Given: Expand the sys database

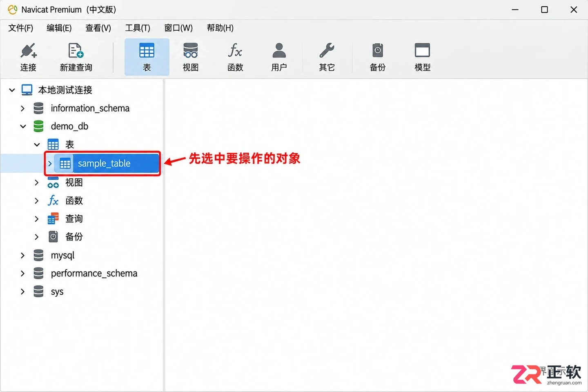Looking at the screenshot, I should pyautogui.click(x=22, y=292).
